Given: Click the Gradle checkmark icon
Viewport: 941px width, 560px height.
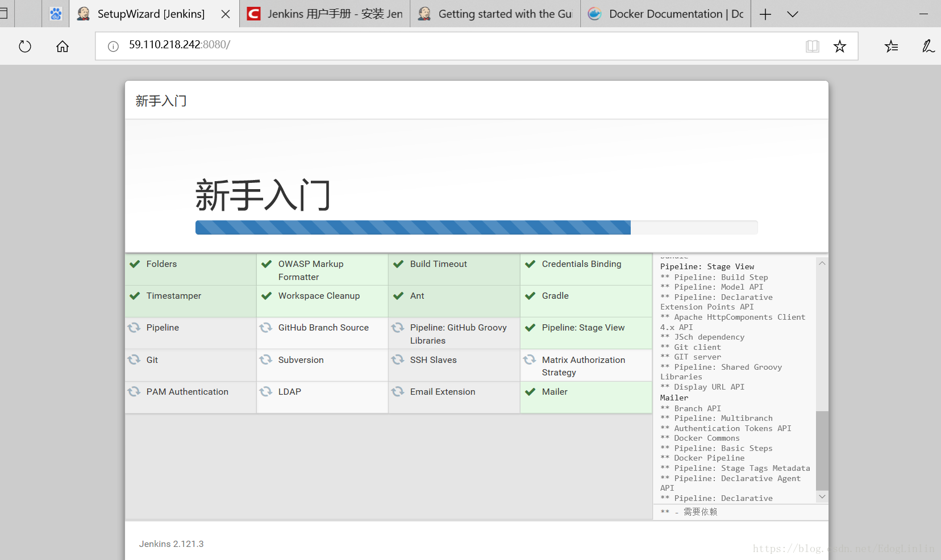Looking at the screenshot, I should [x=530, y=296].
